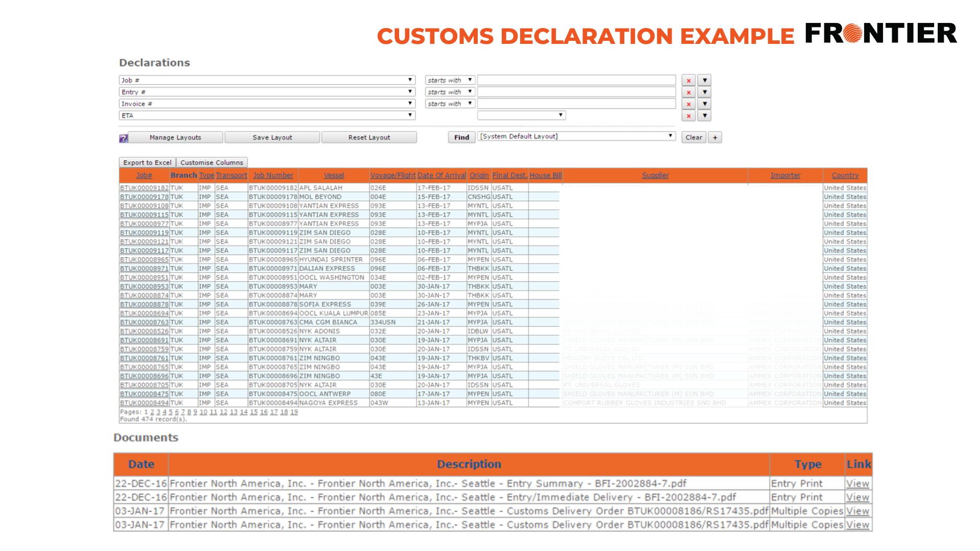The width and height of the screenshot is (980, 551).
Task: Click origin cell 'CNSHG'
Action: click(479, 197)
